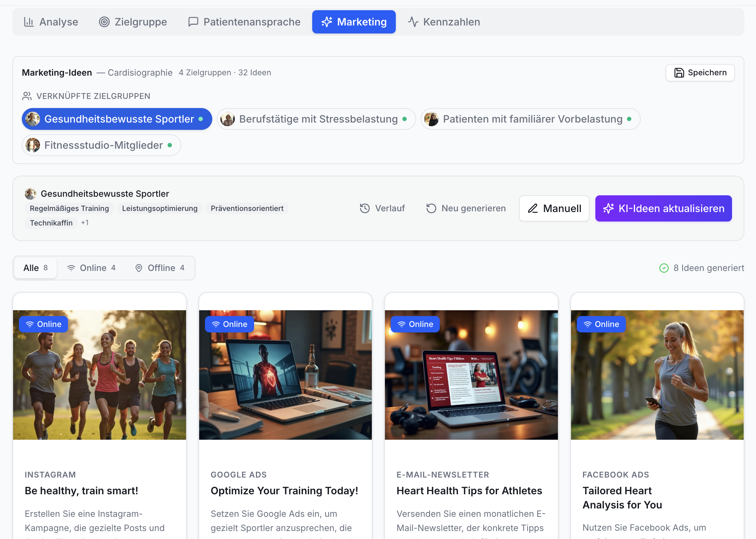The width and height of the screenshot is (756, 539).
Task: Open the Verlauf history
Action: click(x=382, y=208)
